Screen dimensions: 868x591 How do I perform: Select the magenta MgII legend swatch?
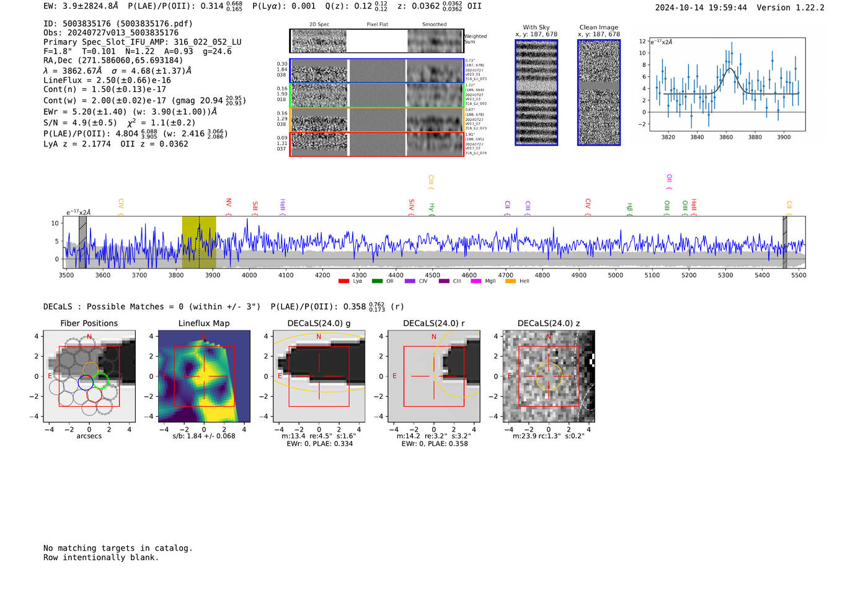[476, 281]
